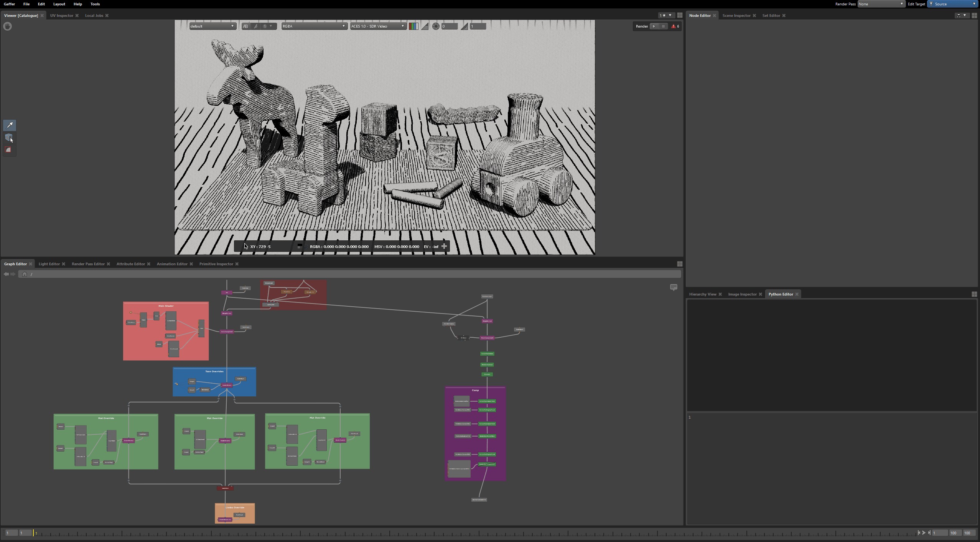Play the timeline forward

(924, 532)
